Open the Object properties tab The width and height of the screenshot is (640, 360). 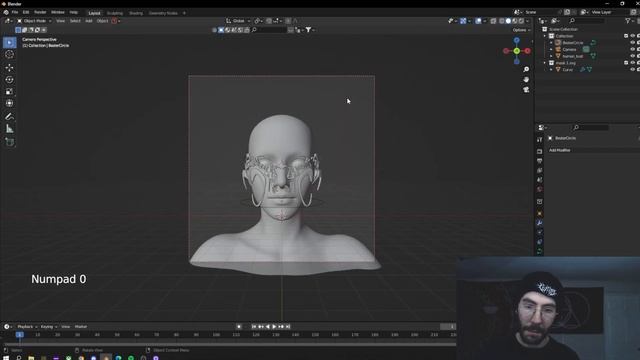[x=540, y=213]
